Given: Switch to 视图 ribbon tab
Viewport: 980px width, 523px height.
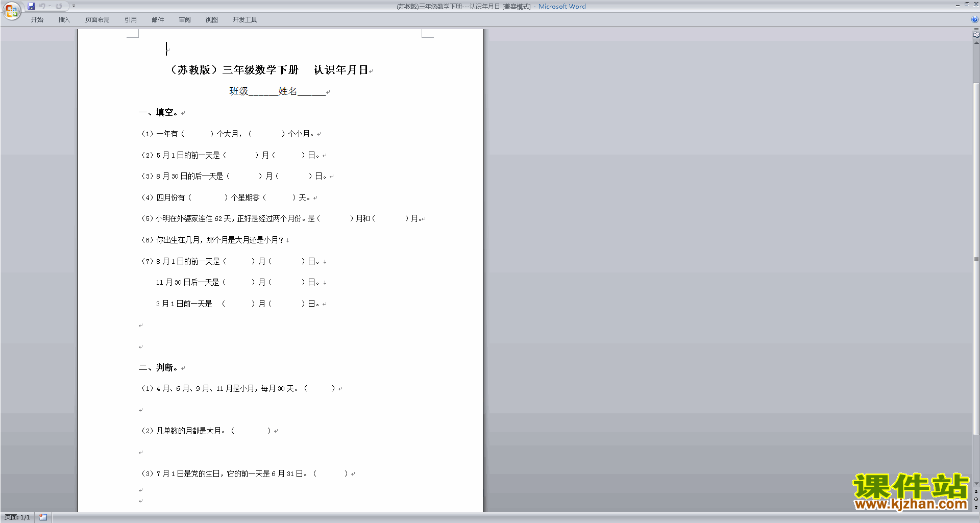Looking at the screenshot, I should (211, 20).
